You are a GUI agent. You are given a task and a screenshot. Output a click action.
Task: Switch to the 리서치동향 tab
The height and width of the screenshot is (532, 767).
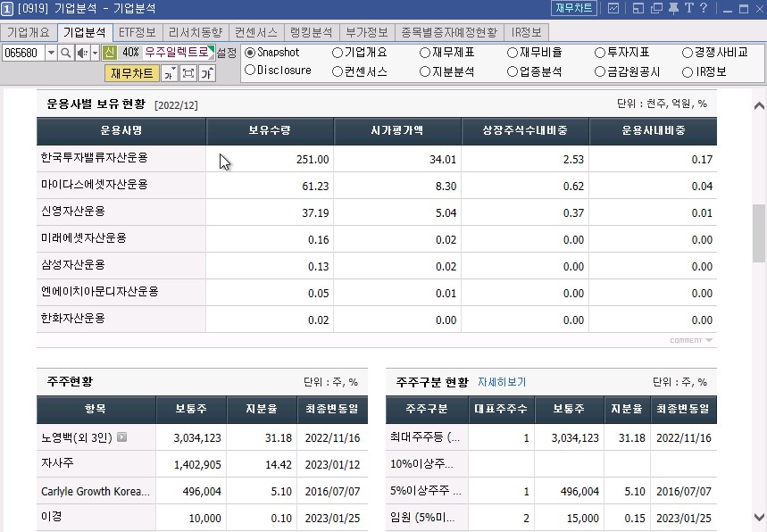tap(196, 32)
